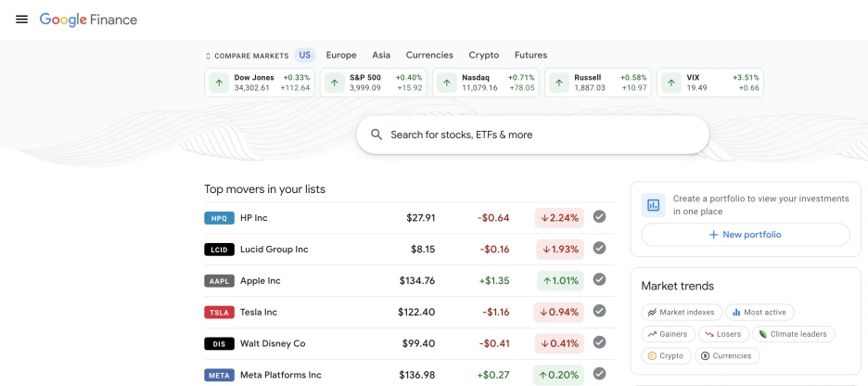868x386 pixels.
Task: Toggle the check mark for HP Inc
Action: tap(599, 217)
